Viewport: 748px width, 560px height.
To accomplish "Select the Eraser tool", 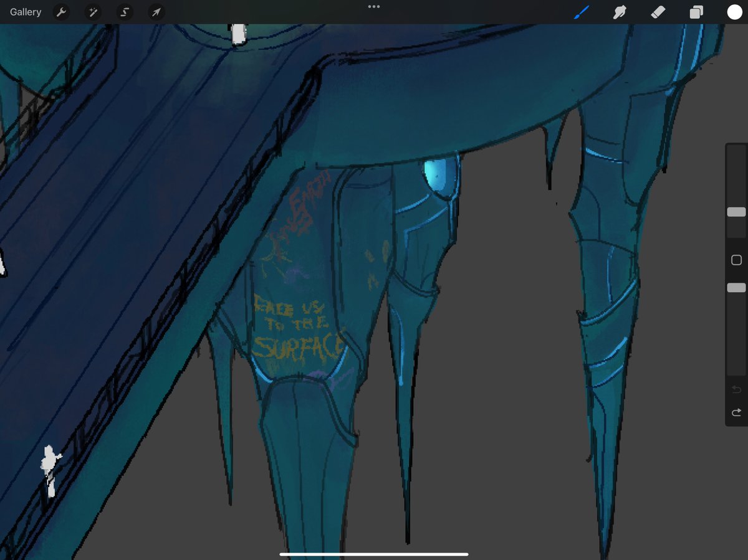I will [658, 12].
